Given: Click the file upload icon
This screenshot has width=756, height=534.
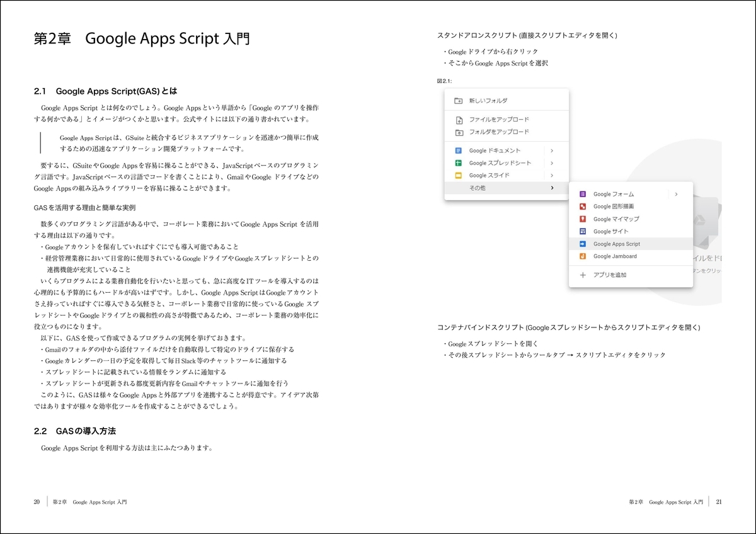Looking at the screenshot, I should tap(459, 120).
